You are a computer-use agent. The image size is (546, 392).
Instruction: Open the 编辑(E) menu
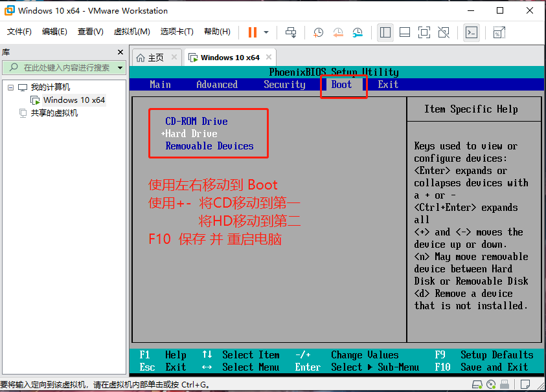[54, 32]
